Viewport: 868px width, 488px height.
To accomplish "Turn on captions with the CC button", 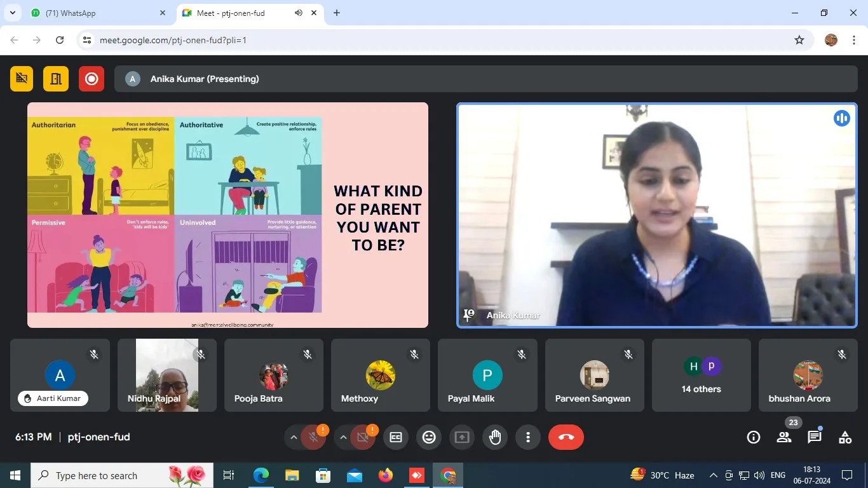I will click(x=396, y=437).
